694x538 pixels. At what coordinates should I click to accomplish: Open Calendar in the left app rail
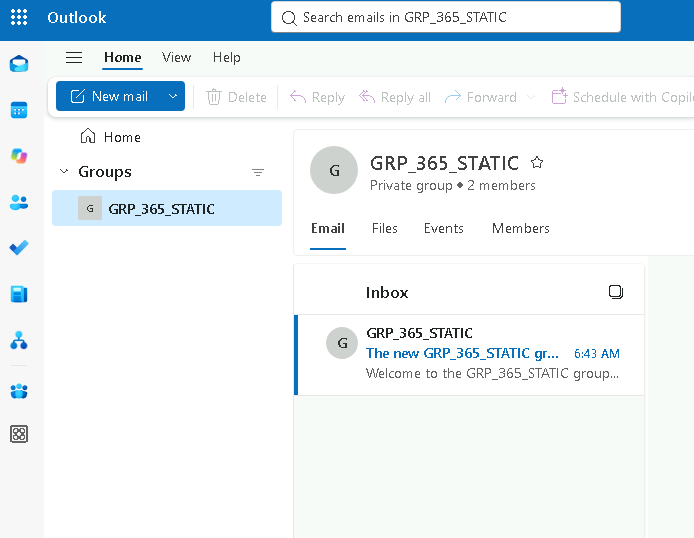pyautogui.click(x=19, y=110)
